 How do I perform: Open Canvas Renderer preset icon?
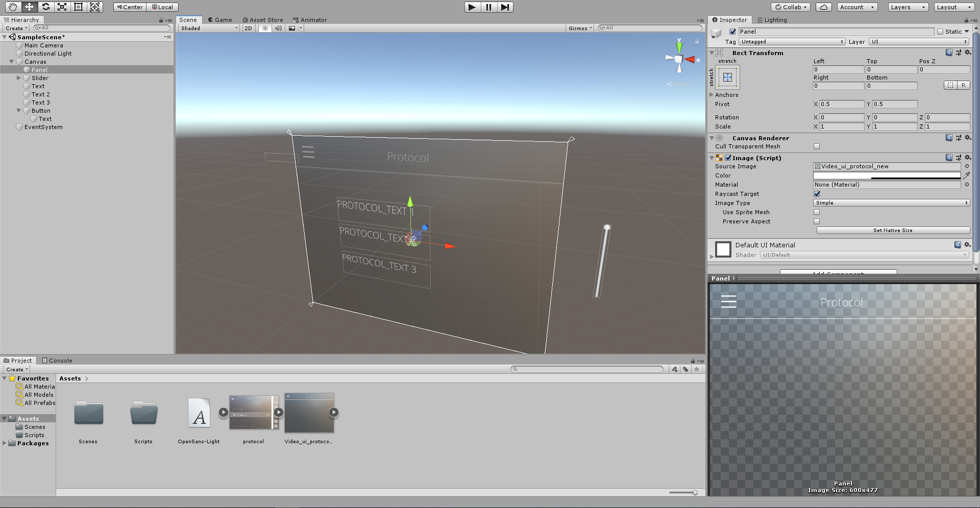coord(958,138)
